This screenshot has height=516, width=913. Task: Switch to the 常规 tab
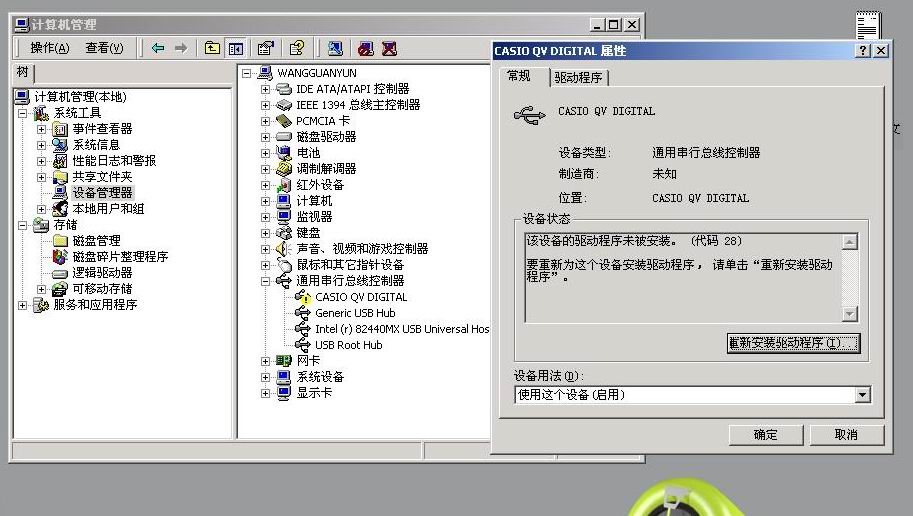(519, 76)
